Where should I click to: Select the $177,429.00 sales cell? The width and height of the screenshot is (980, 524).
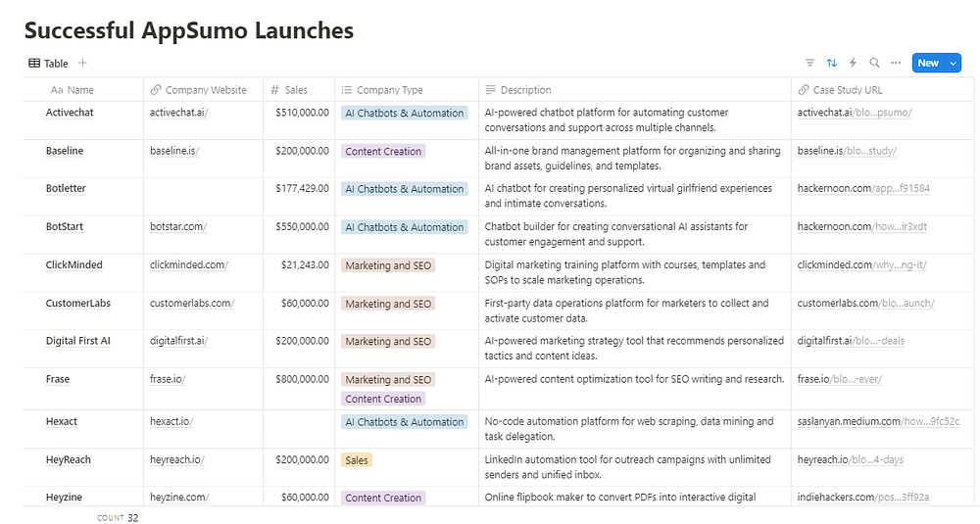click(299, 196)
